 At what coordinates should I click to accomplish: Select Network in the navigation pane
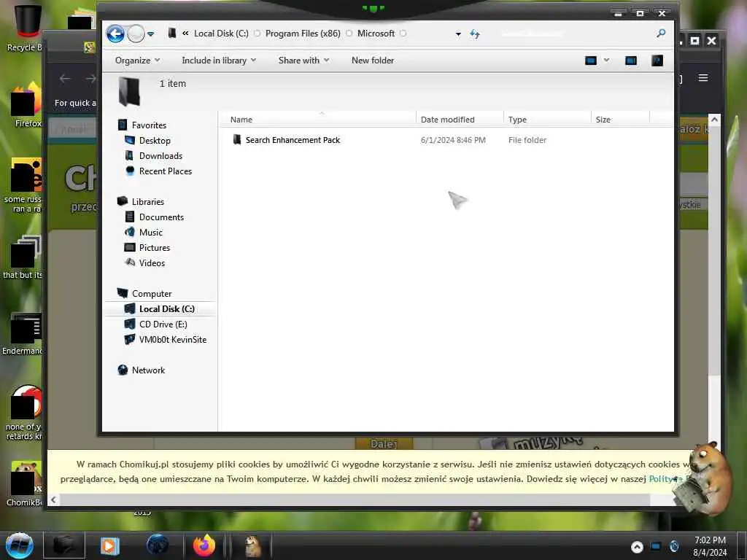[x=148, y=370]
